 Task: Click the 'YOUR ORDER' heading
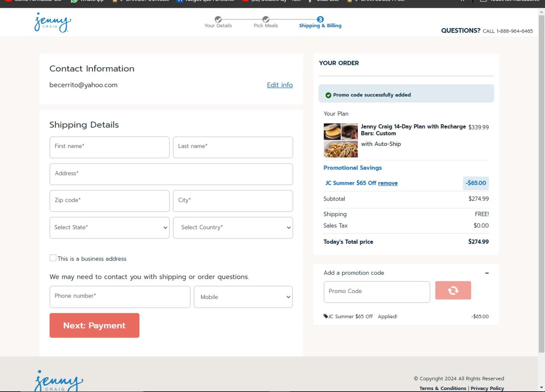tap(339, 63)
